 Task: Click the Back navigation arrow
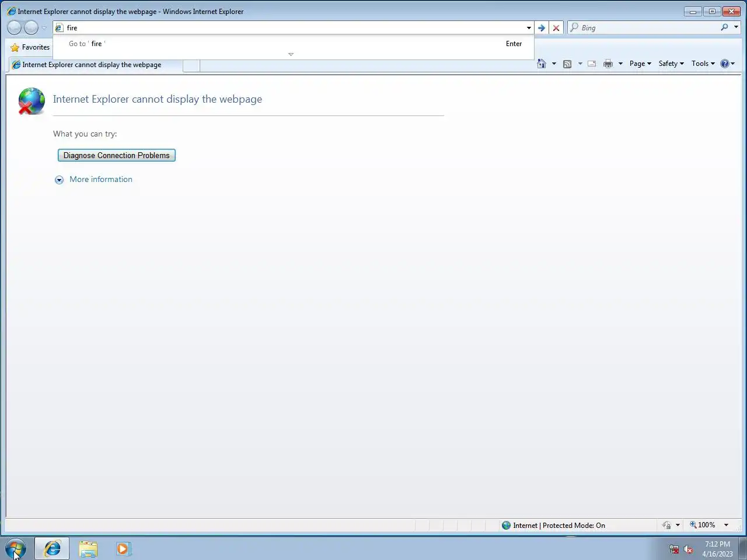[15, 27]
